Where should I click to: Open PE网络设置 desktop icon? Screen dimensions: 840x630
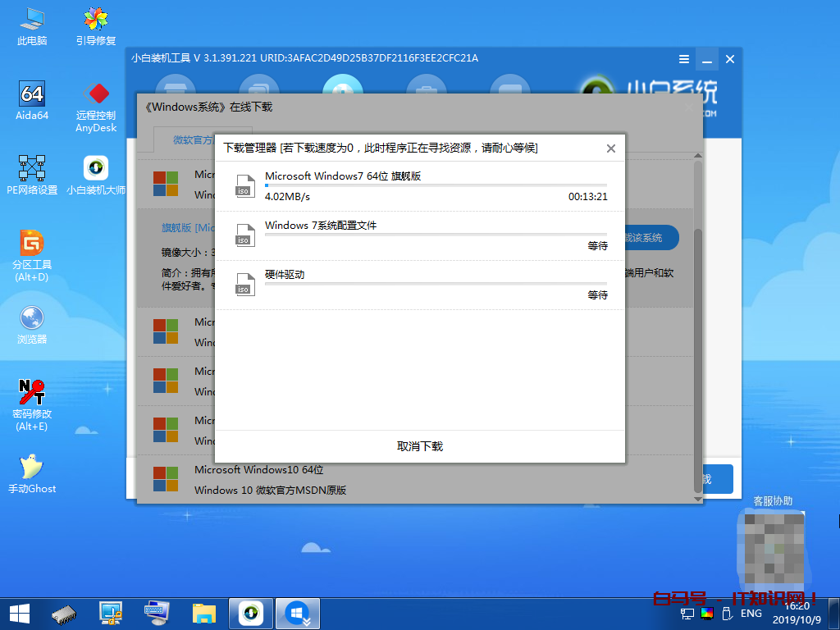pyautogui.click(x=32, y=174)
